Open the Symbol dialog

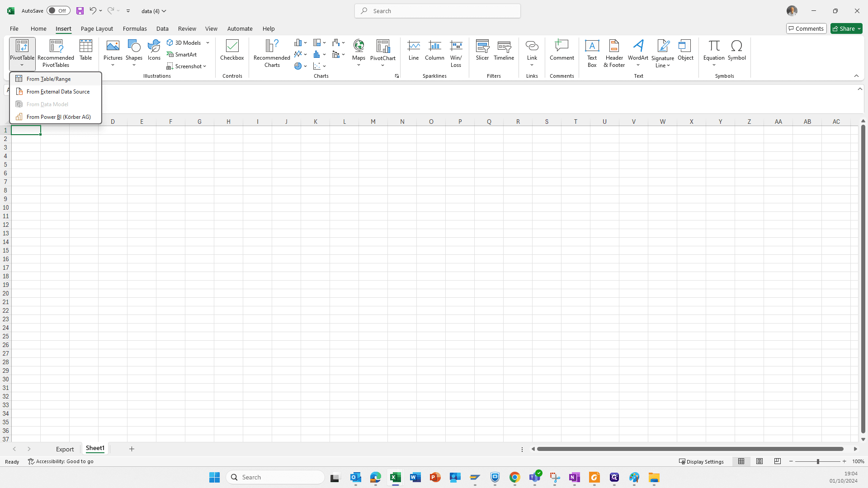point(736,50)
